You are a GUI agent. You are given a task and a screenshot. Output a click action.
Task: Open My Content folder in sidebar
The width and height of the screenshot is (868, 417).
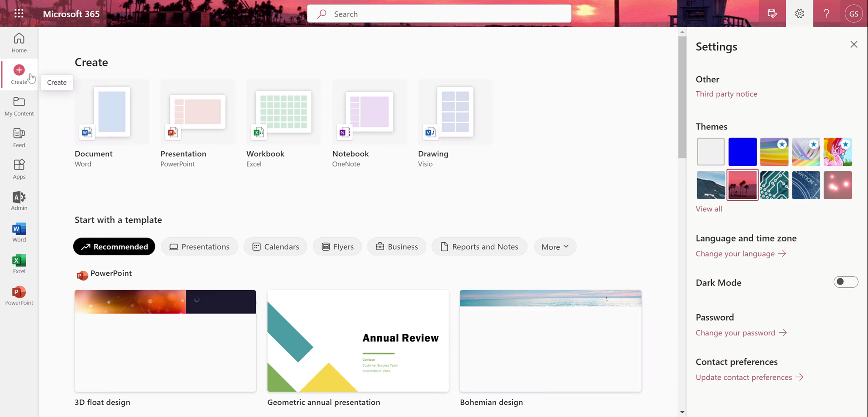(19, 106)
